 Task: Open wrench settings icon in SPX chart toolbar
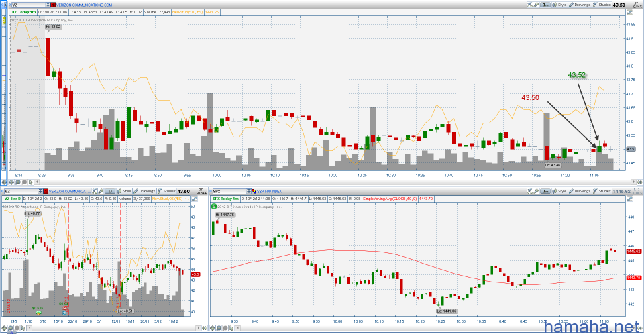[x=536, y=191]
